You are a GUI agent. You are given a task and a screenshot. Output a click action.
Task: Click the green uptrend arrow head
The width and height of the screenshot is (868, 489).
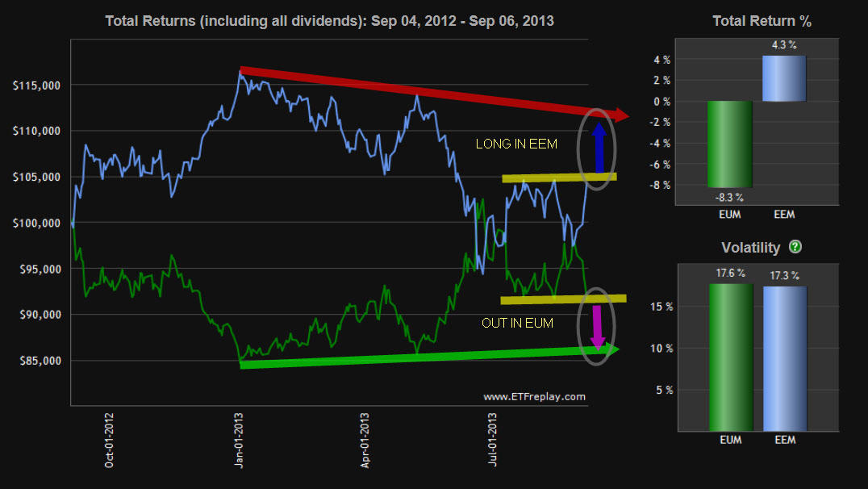click(613, 349)
